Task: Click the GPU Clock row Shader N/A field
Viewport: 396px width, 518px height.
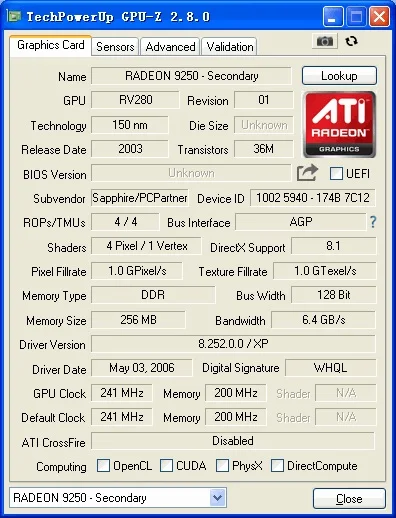Action: [346, 393]
